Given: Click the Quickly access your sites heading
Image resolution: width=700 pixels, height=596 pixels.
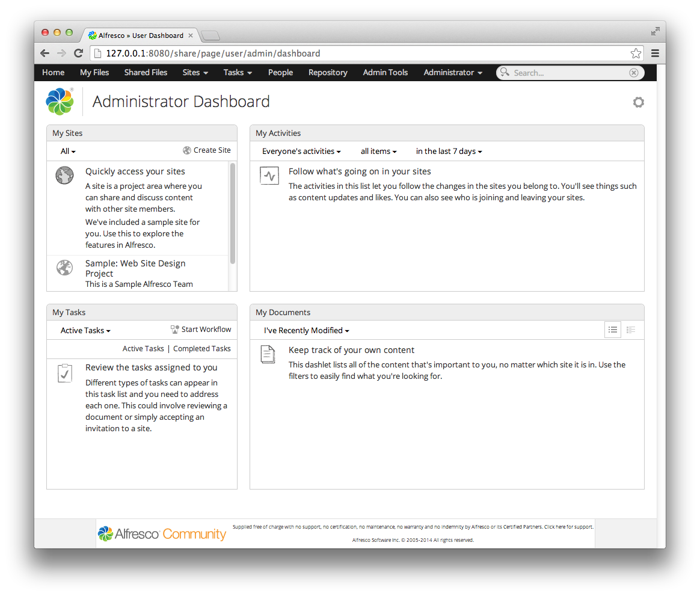Looking at the screenshot, I should 135,171.
